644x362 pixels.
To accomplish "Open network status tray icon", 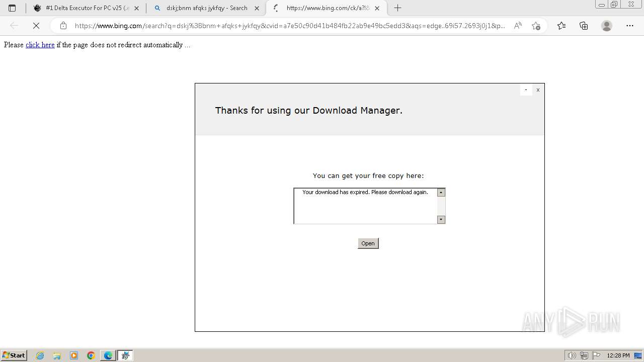I will tap(584, 355).
